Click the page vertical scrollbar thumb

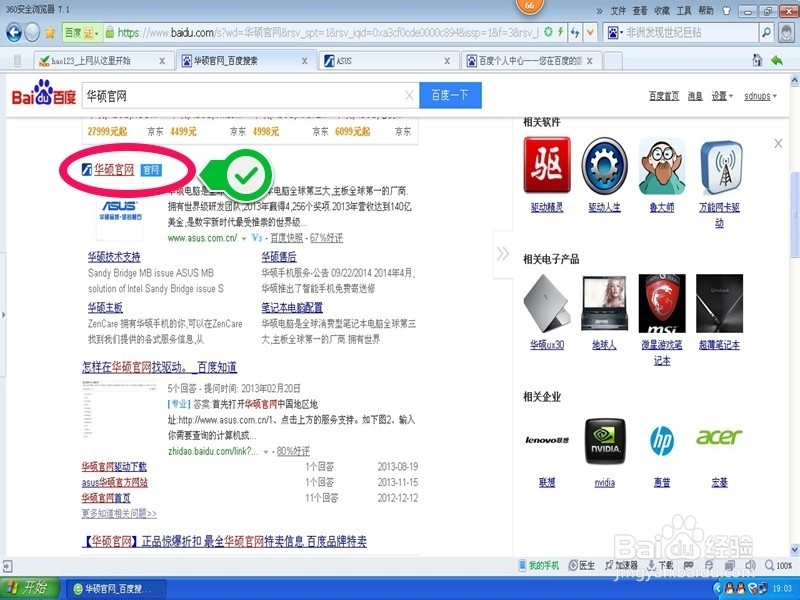click(x=794, y=214)
